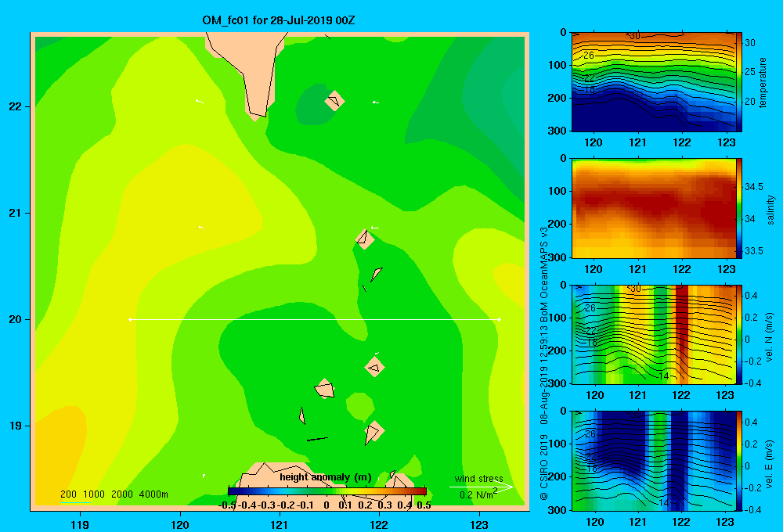This screenshot has height=532, width=783.
Task: Click latitude label 20 on main map
Action: [16, 319]
